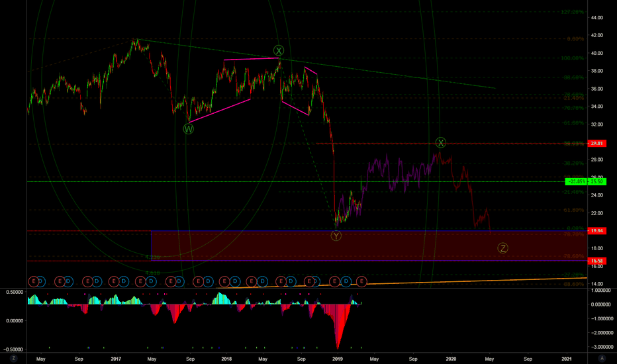Select the dark red support zone rectangle
Viewport: 617px width, 364px height.
[369, 246]
